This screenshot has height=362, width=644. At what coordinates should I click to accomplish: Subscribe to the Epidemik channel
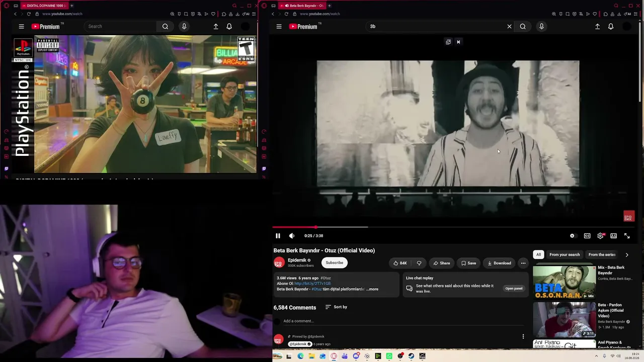point(334,262)
